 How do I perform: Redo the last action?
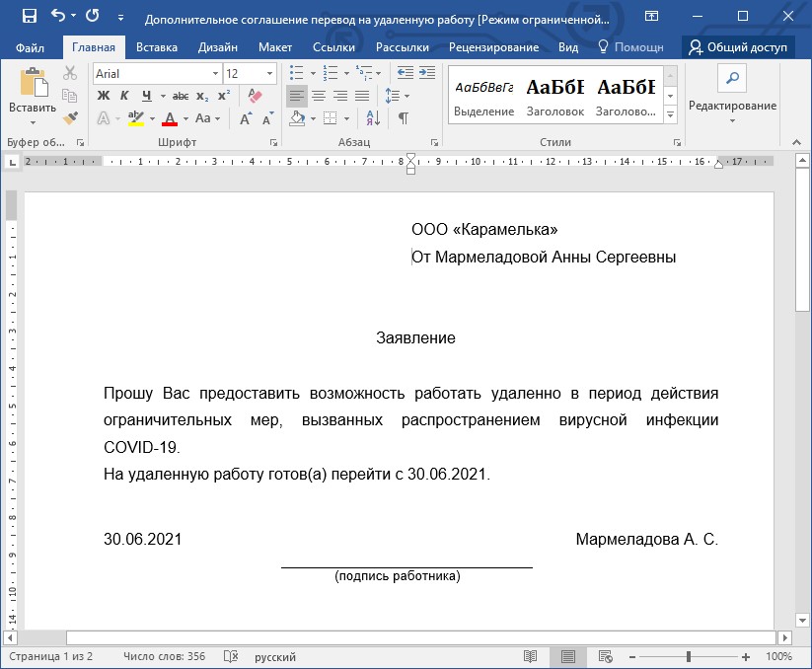(93, 16)
